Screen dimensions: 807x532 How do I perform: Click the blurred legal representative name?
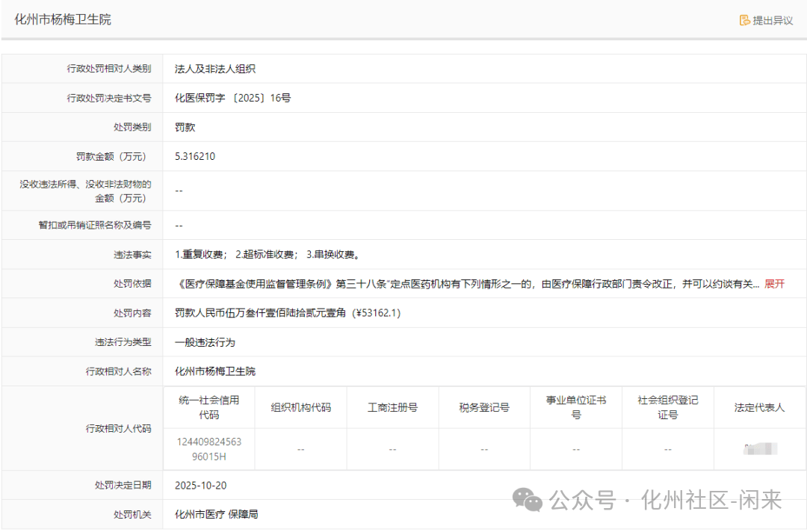pyautogui.click(x=760, y=449)
